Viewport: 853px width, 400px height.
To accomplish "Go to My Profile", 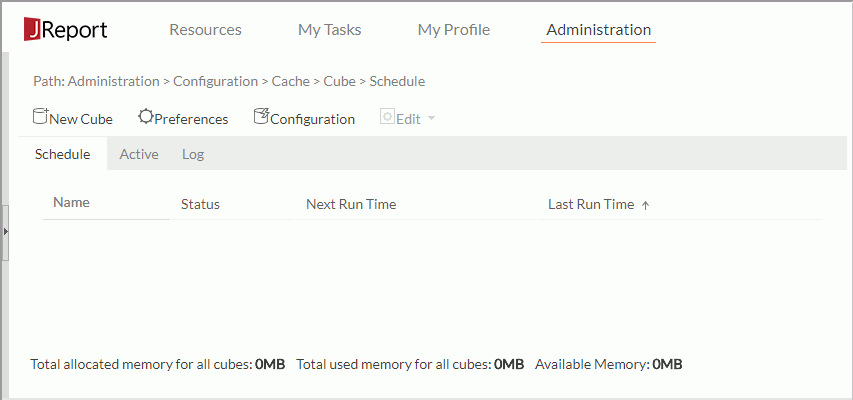I will coord(454,29).
